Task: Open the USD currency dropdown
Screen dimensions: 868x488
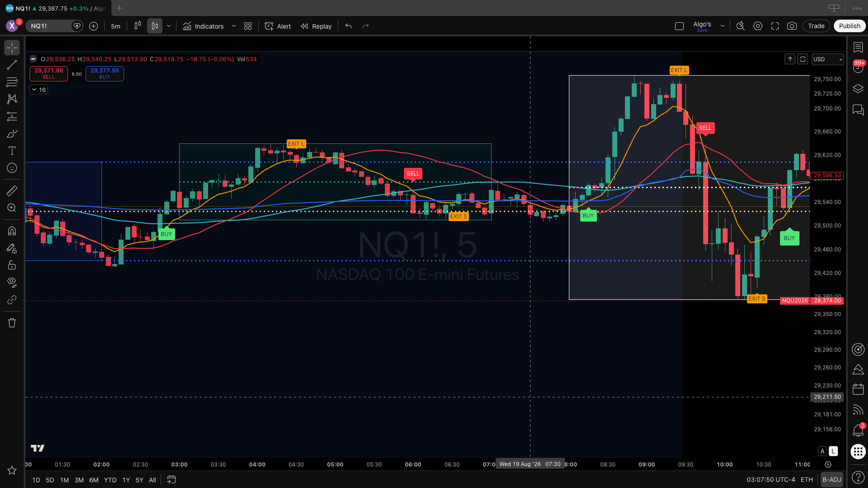Action: pyautogui.click(x=827, y=59)
